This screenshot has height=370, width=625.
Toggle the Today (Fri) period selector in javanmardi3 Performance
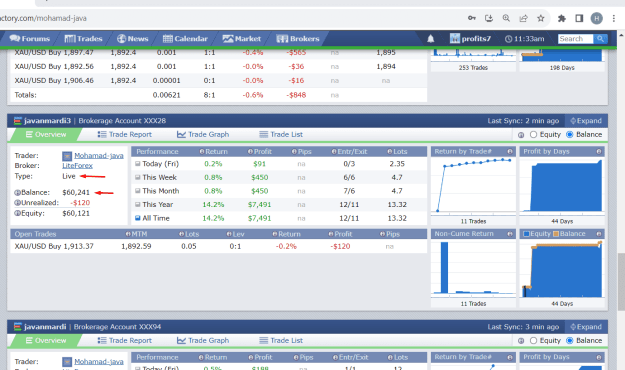(138, 163)
